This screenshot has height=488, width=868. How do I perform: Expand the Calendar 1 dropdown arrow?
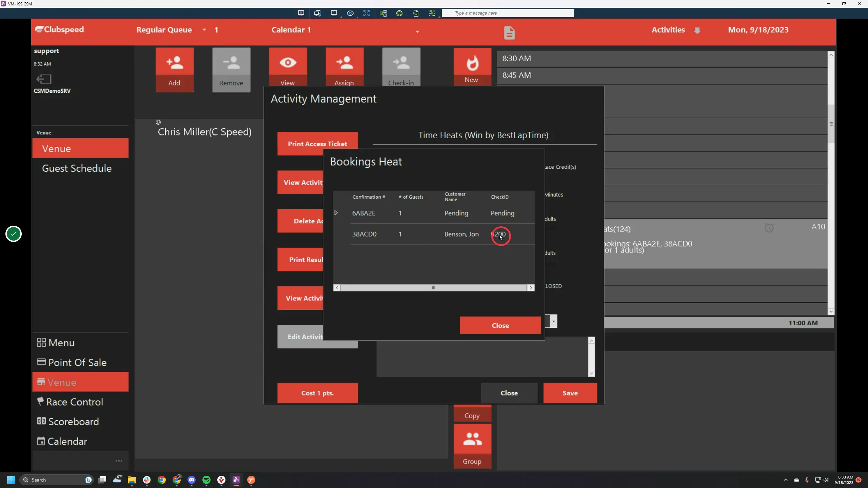click(417, 32)
